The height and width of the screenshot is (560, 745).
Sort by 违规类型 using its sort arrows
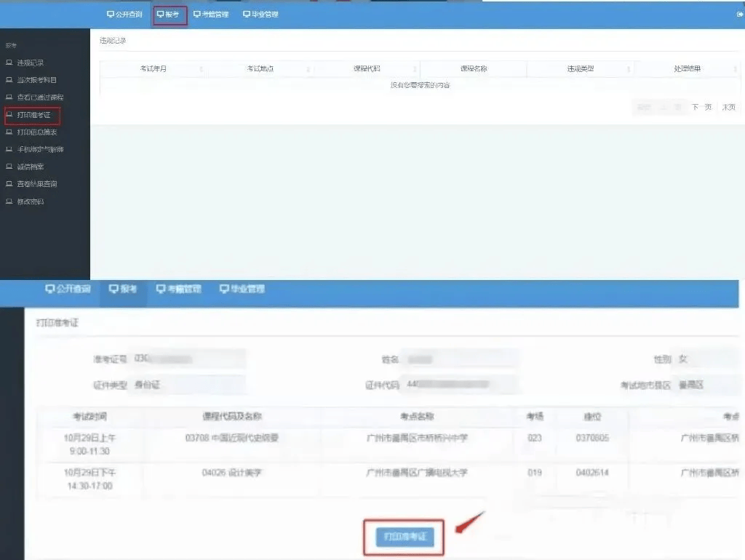coord(629,69)
